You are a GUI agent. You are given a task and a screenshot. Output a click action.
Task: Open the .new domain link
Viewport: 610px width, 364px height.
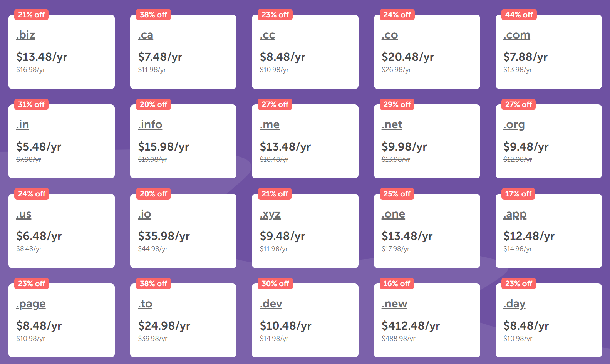pos(394,304)
